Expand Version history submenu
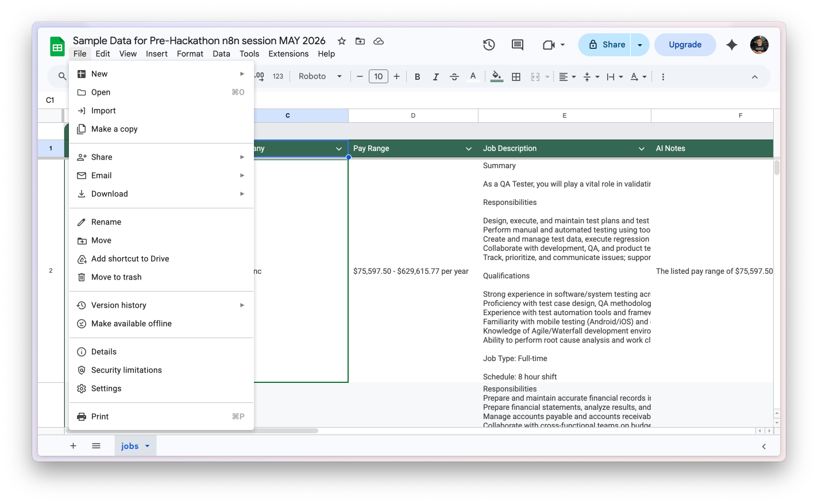The height and width of the screenshot is (504, 818). point(161,305)
